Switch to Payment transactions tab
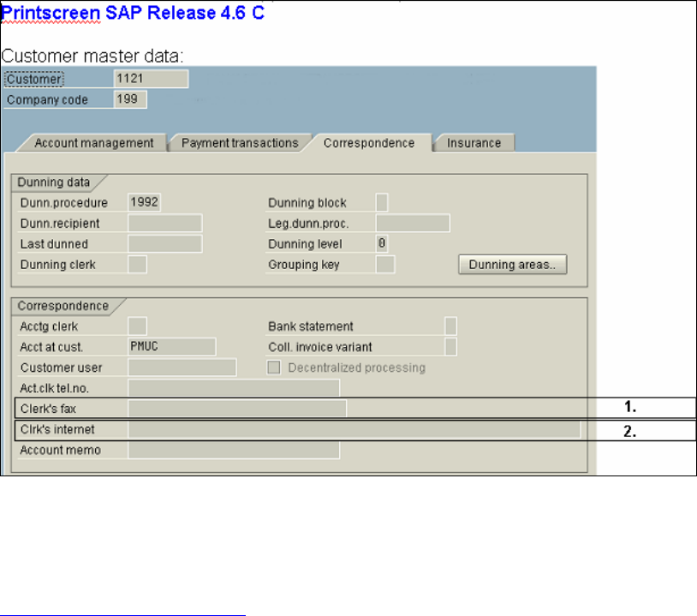The image size is (697, 616). point(240,143)
